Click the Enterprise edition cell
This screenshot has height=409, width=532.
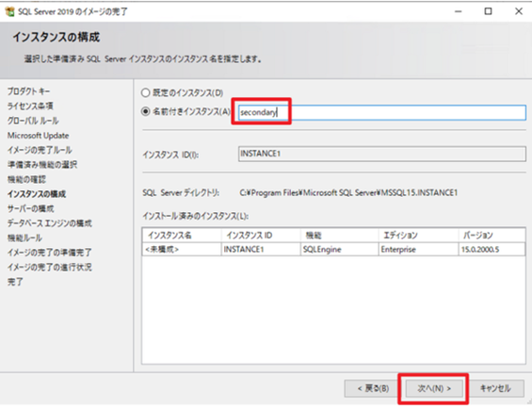coord(418,250)
